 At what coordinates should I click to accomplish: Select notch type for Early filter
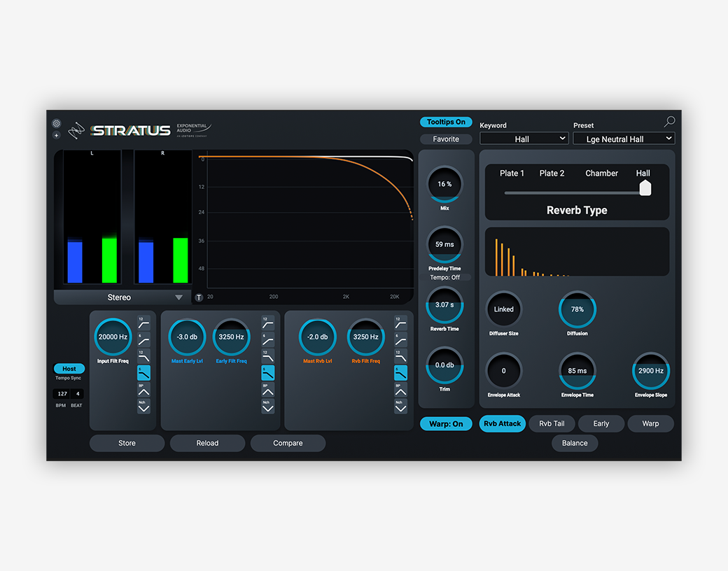(268, 406)
